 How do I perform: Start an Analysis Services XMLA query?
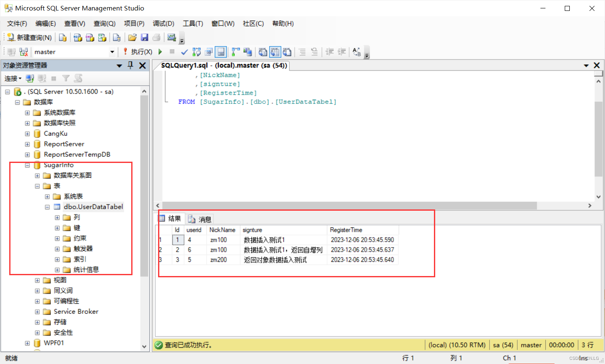102,38
